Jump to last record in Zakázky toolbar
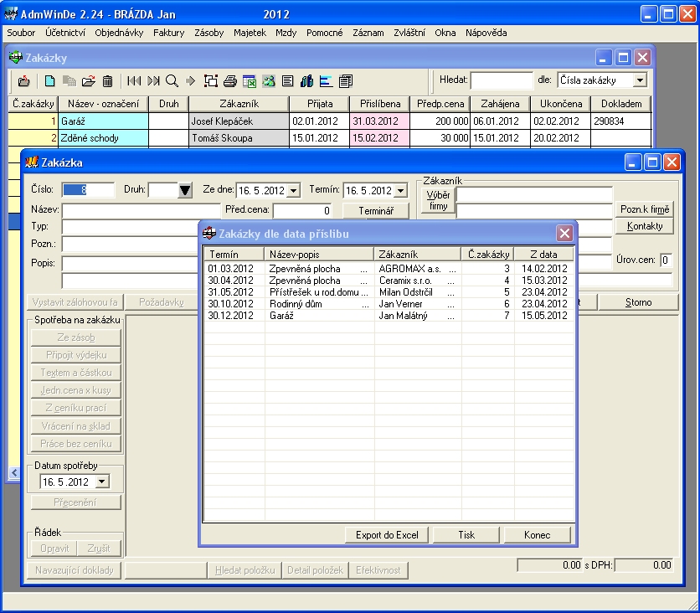Screen dimensions: 700x613 pos(153,80)
